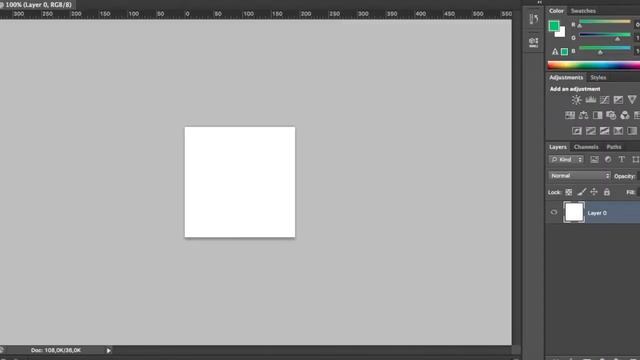Add a Posterize adjustment
The image size is (640, 360).
(591, 131)
